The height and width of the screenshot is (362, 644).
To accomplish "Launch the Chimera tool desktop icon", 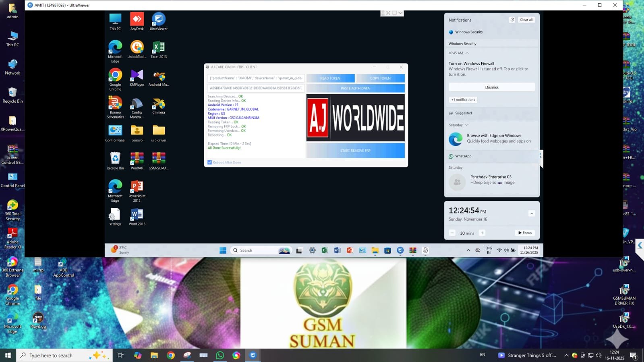I will coord(158,104).
